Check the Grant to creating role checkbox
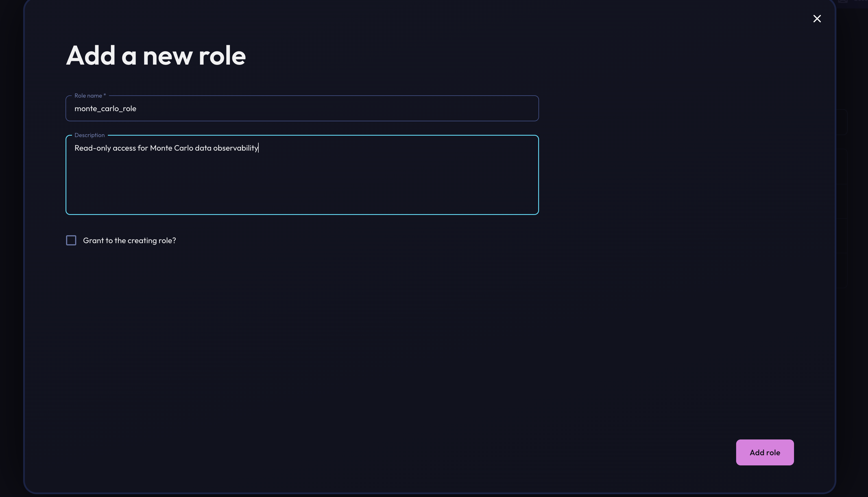868x497 pixels. [71, 240]
